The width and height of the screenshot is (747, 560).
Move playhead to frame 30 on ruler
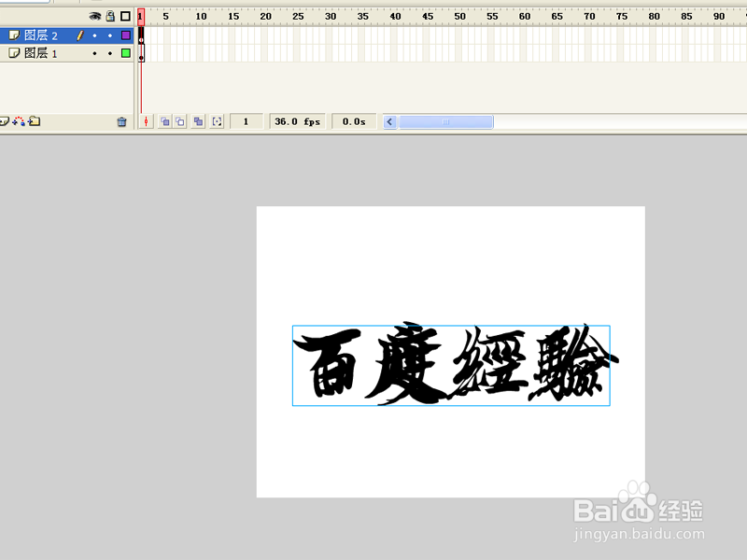331,16
